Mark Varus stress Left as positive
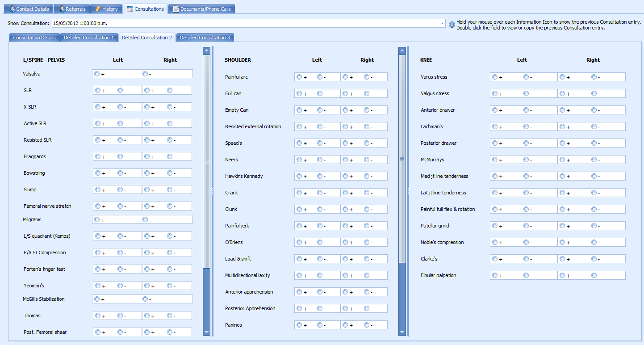 pos(495,77)
